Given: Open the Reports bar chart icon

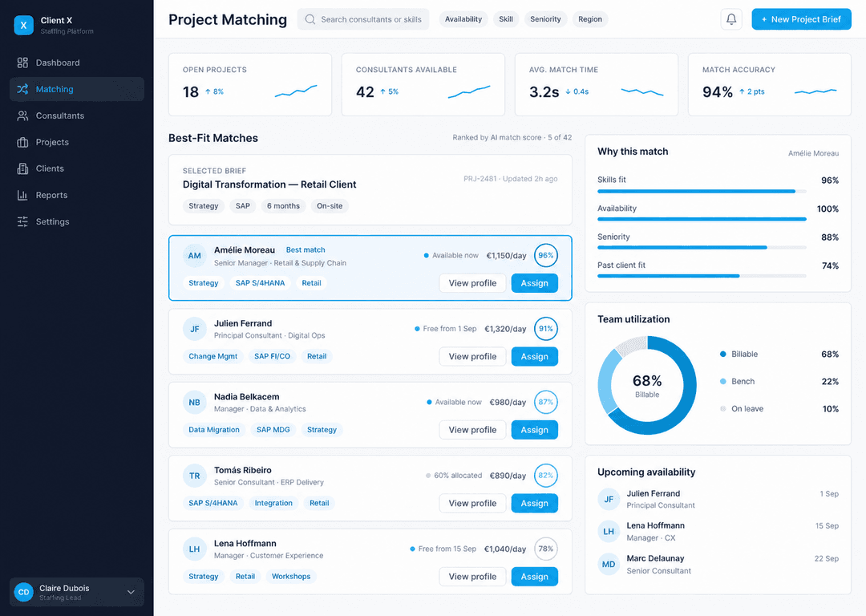Looking at the screenshot, I should coord(22,196).
